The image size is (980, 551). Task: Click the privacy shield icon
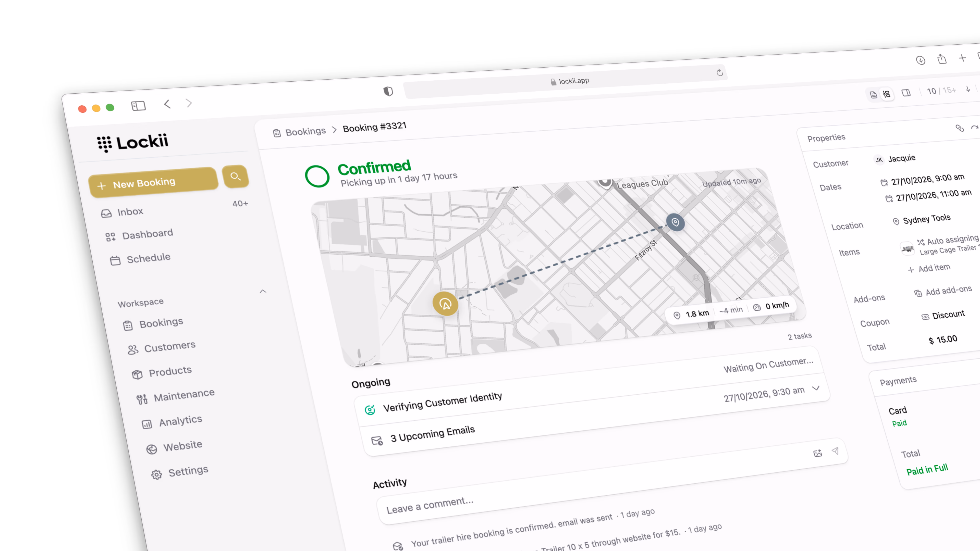[388, 91]
